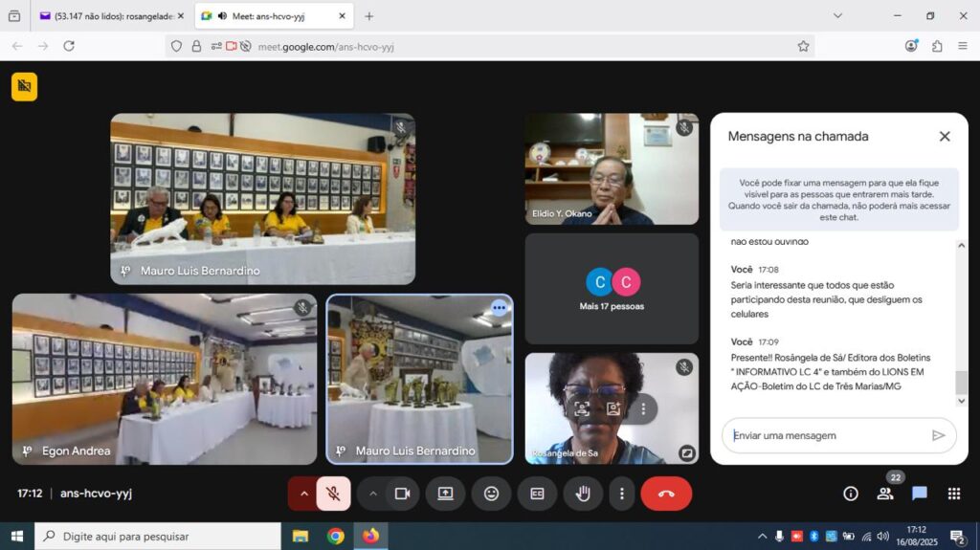Expand video settings arrow beside camera

click(x=372, y=494)
